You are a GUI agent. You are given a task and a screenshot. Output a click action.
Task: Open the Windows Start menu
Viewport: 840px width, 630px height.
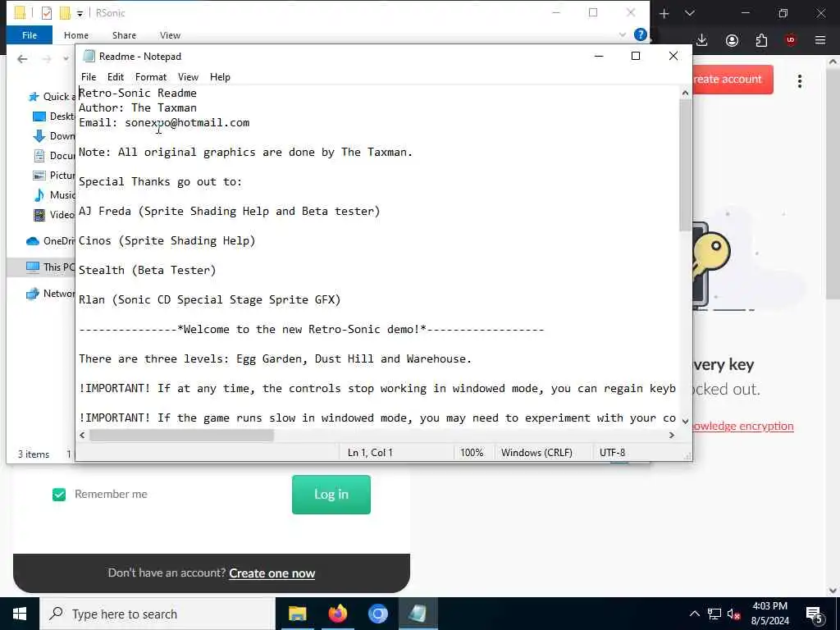click(x=20, y=614)
